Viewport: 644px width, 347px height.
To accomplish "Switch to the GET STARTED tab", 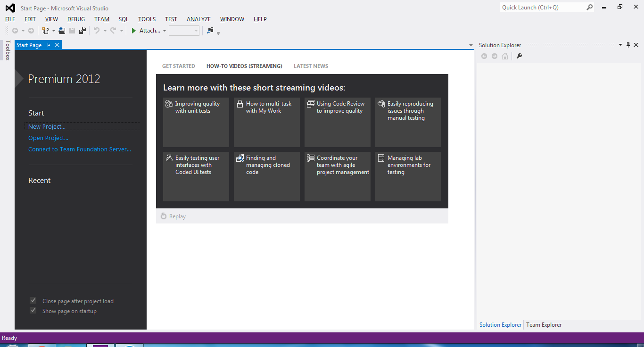I will (179, 66).
